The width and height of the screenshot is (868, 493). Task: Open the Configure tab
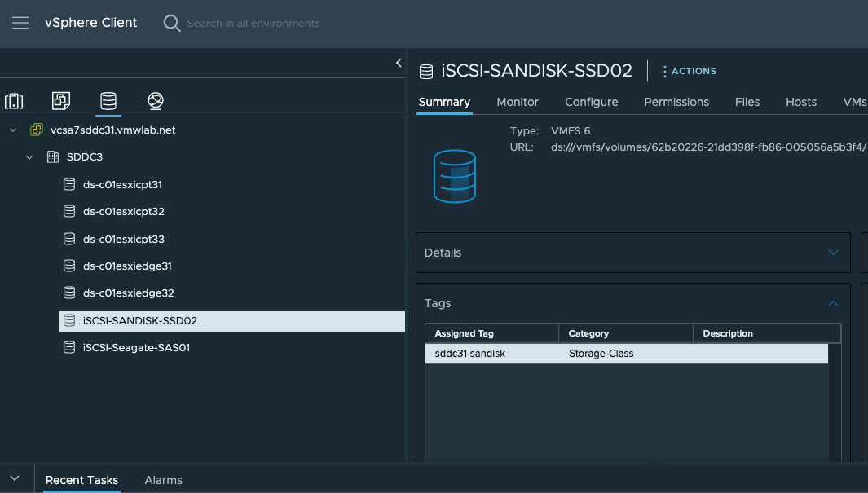tap(591, 103)
